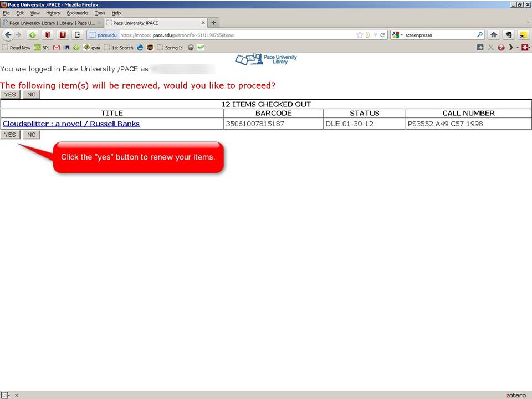Click the black chevron icon in bookmarks bar

click(x=511, y=48)
